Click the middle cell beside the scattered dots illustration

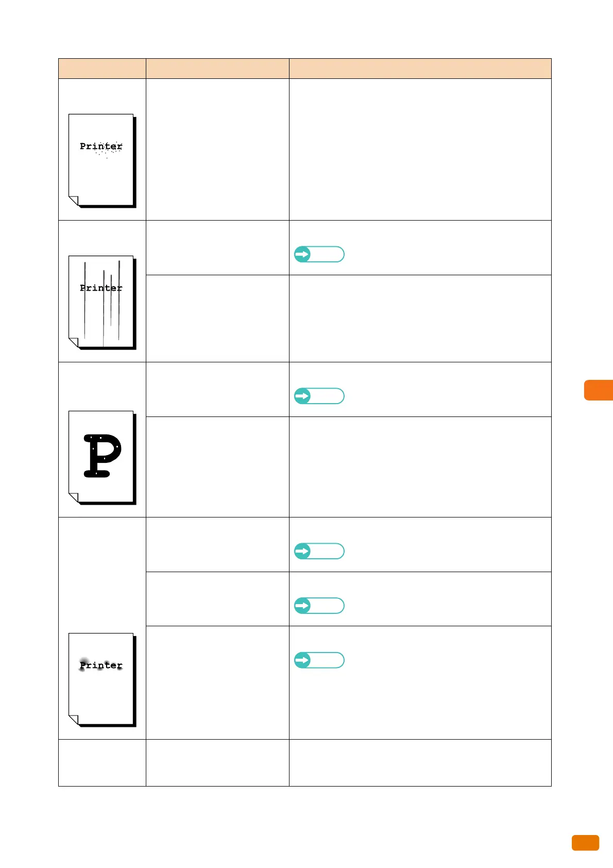click(217, 149)
